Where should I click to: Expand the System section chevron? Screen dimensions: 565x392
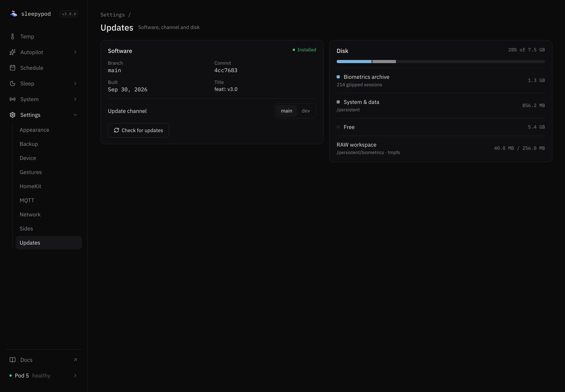point(75,99)
